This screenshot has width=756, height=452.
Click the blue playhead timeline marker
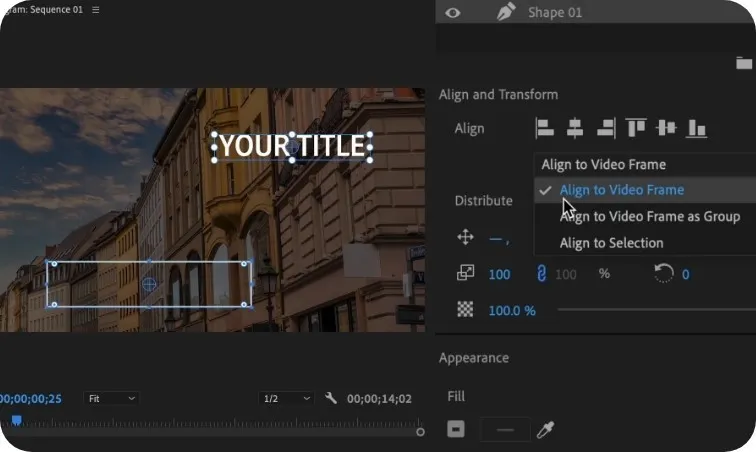(16, 421)
